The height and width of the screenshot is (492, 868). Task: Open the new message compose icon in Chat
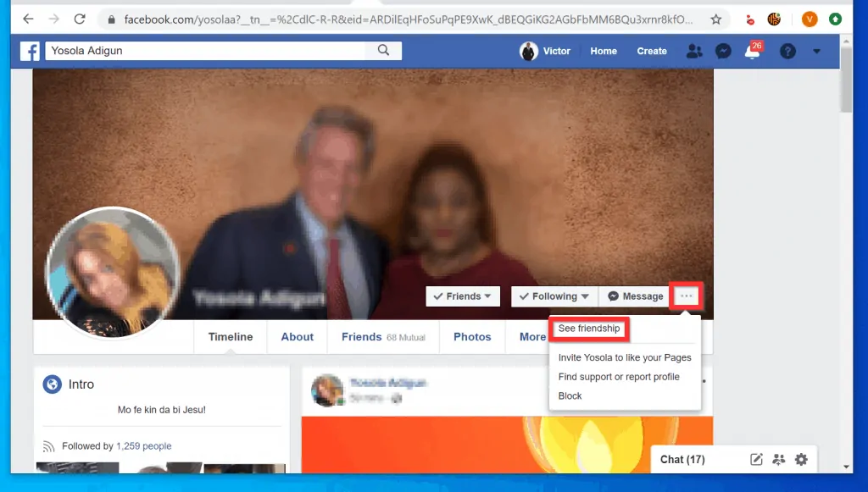pos(756,459)
